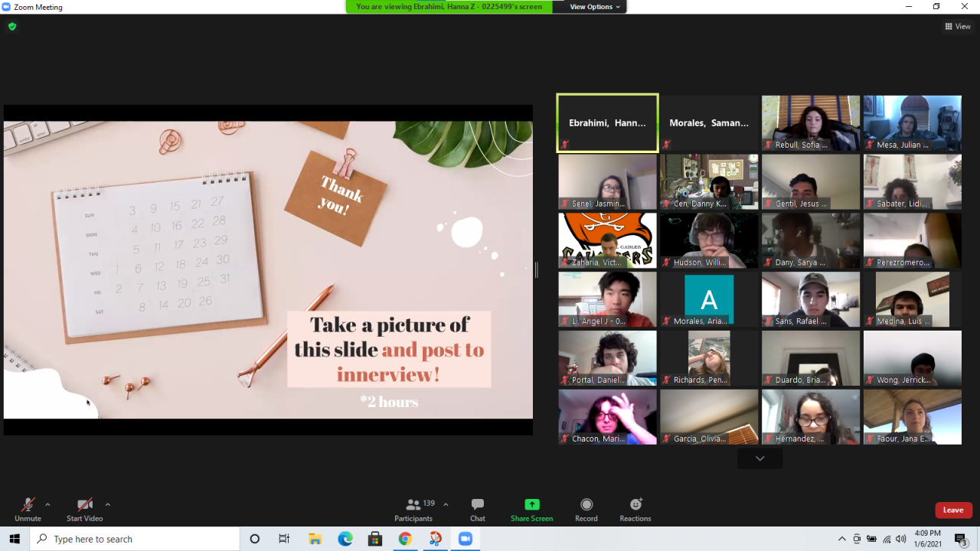This screenshot has height=551, width=980.
Task: Start Video in the Zoom toolbar
Action: (x=84, y=510)
